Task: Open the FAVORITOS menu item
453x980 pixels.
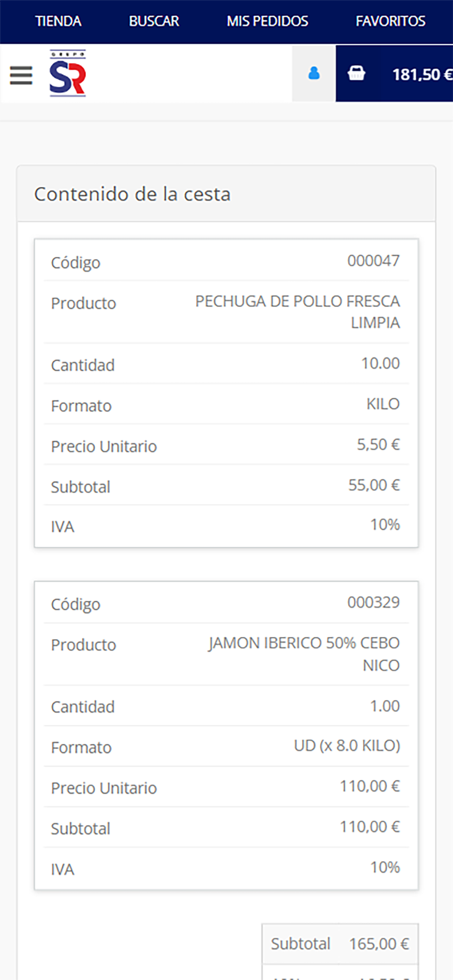Action: 390,22
